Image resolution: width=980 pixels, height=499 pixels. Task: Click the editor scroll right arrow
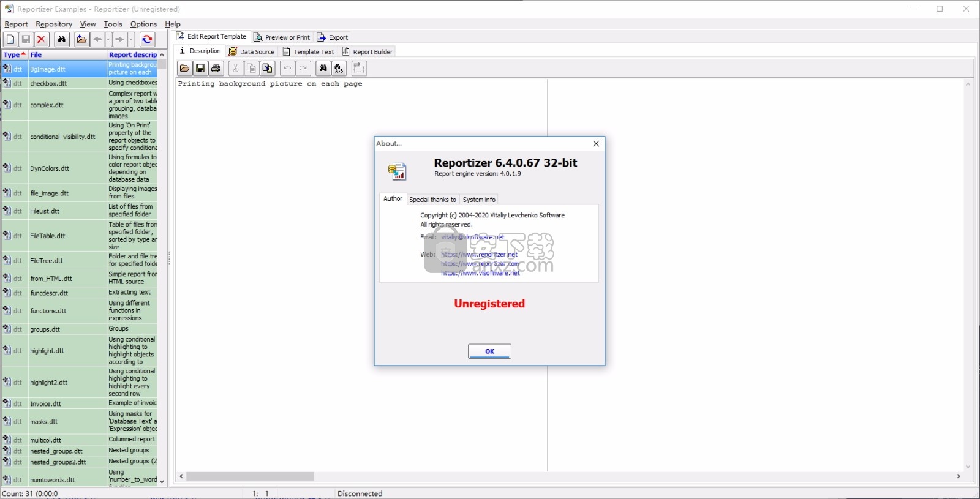click(959, 476)
